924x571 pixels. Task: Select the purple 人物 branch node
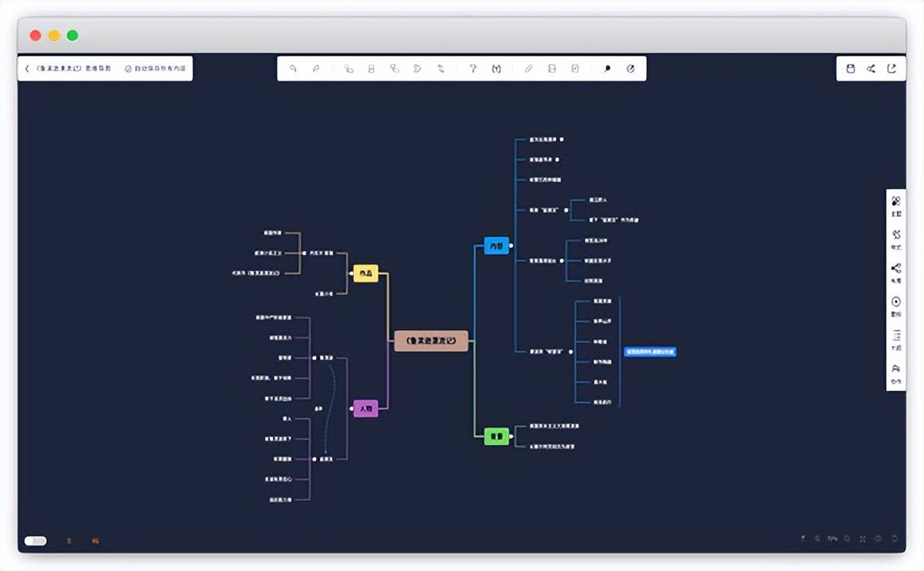tap(365, 408)
